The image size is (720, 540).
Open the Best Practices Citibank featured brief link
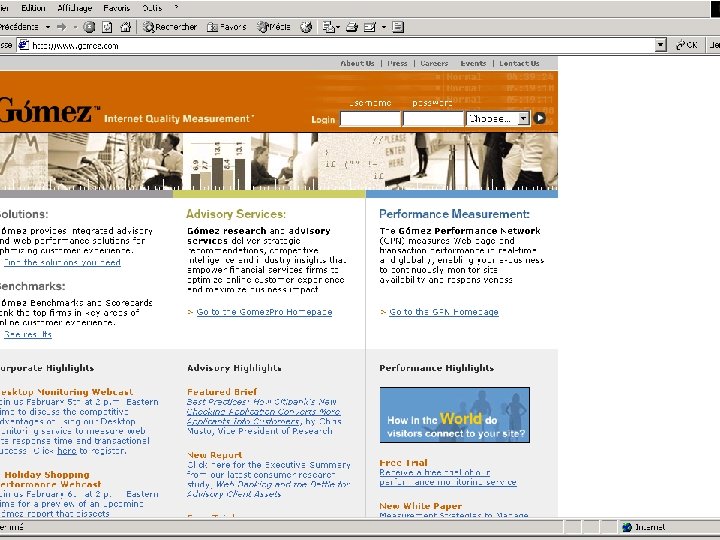click(x=264, y=411)
